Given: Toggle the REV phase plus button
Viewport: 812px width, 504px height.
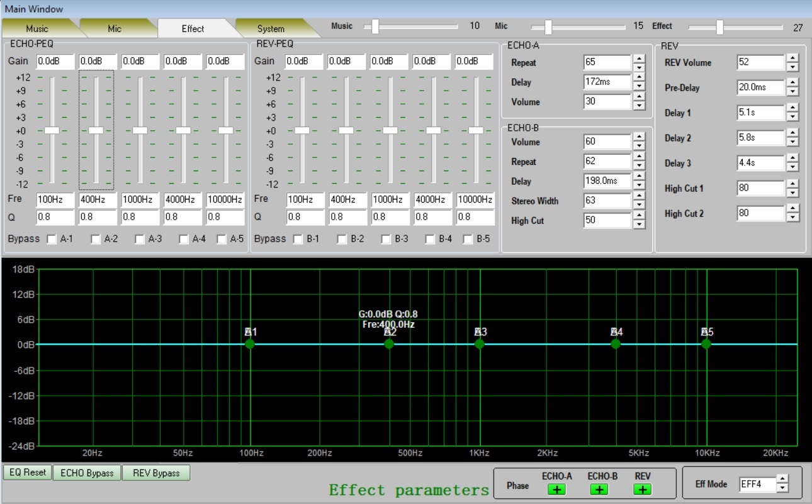Looking at the screenshot, I should click(642, 490).
